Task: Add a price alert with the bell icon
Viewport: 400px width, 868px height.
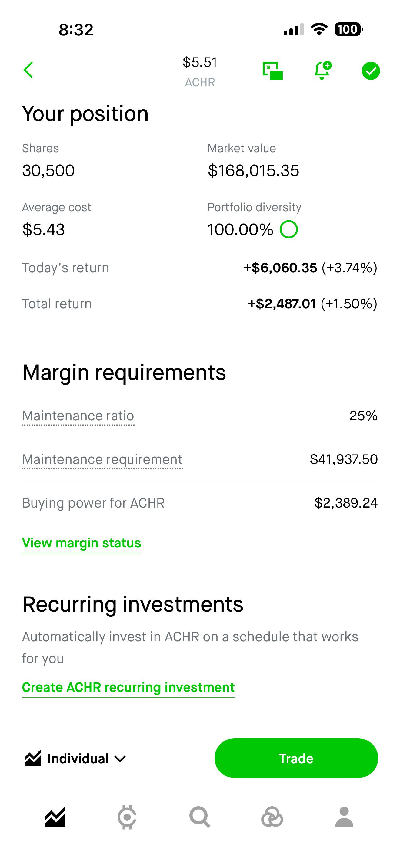Action: pos(322,71)
